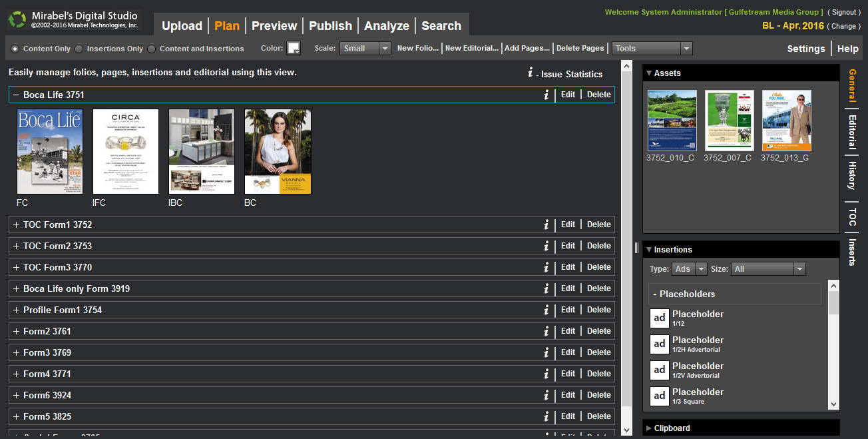Click the ad icon for 1/2H Advertorial Placeholder
868x439 pixels.
(659, 344)
